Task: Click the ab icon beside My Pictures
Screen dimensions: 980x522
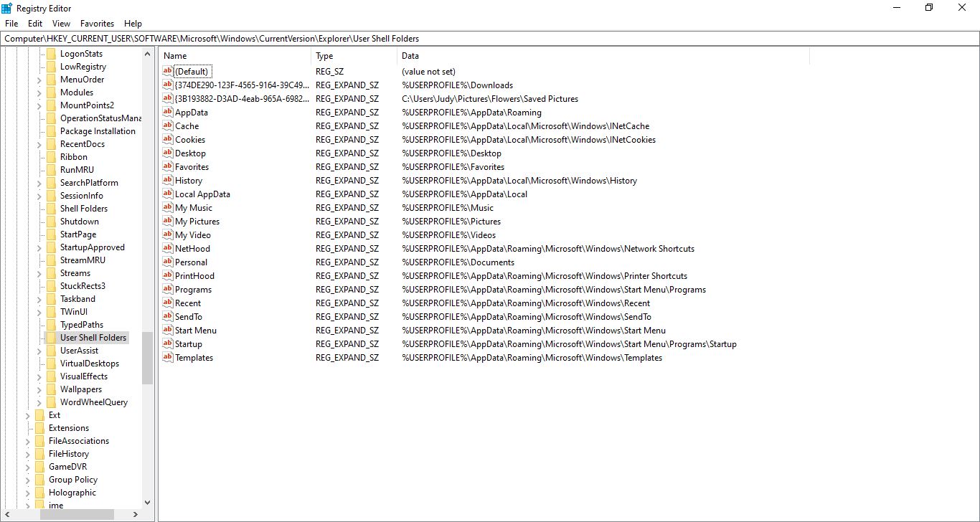Action: tap(167, 221)
